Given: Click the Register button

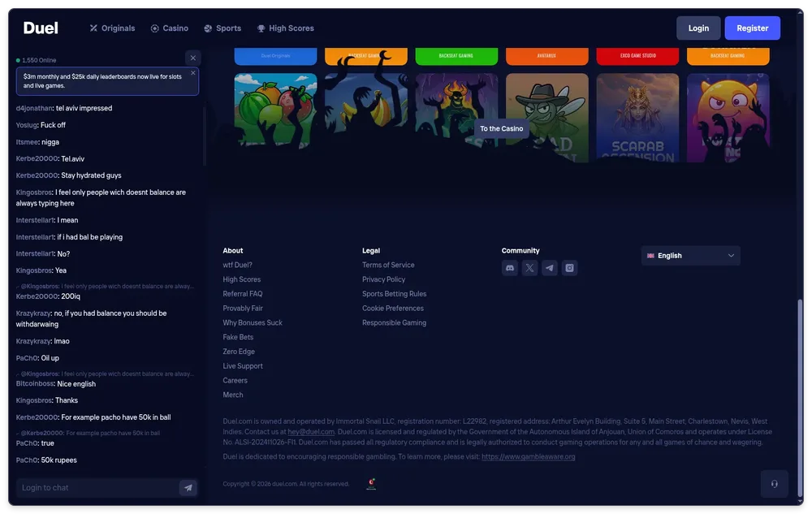Looking at the screenshot, I should (753, 28).
